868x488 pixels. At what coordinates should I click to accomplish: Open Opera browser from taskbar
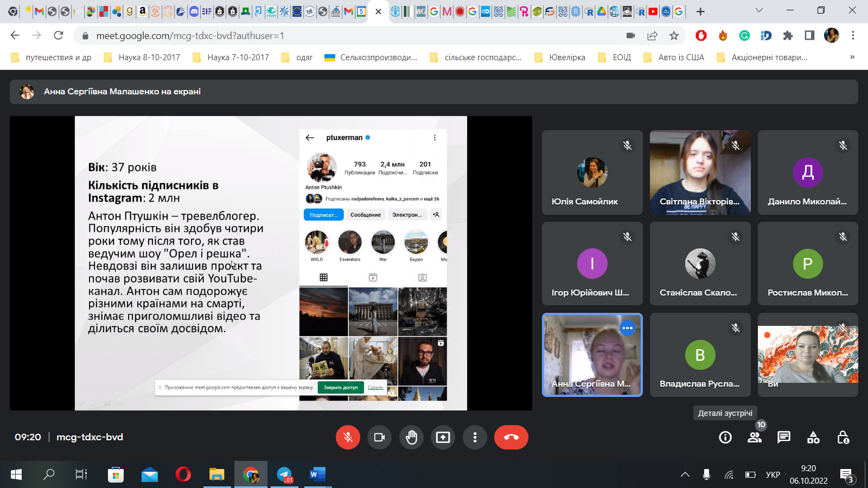(183, 474)
